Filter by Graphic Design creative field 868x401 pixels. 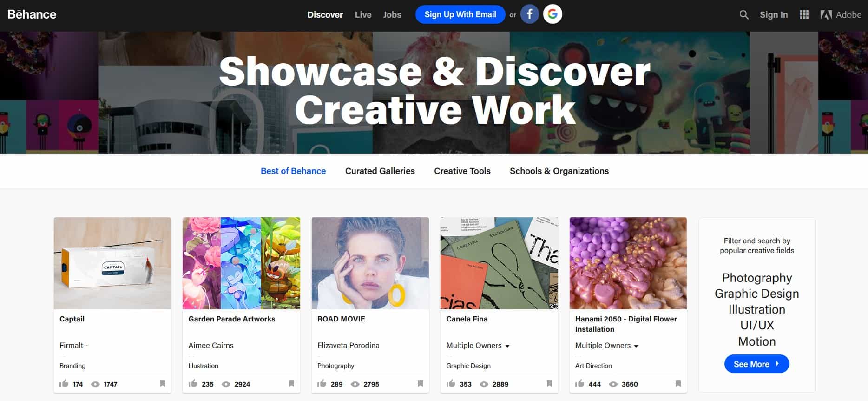(757, 294)
